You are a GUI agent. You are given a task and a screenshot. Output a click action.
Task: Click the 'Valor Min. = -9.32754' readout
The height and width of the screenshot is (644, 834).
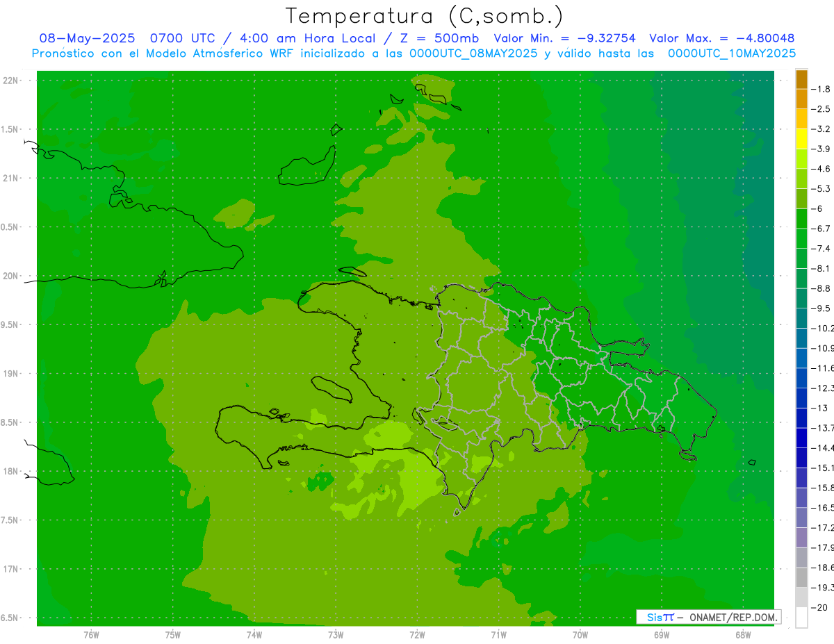(x=564, y=38)
